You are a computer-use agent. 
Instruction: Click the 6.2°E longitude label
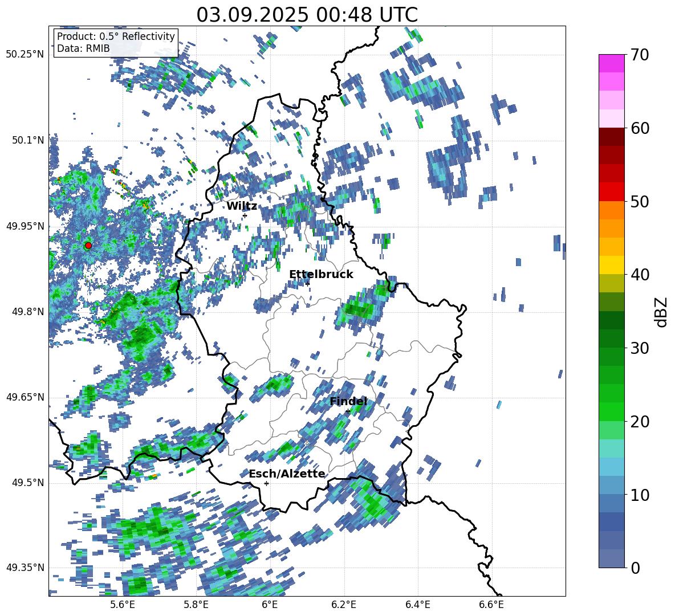344,605
